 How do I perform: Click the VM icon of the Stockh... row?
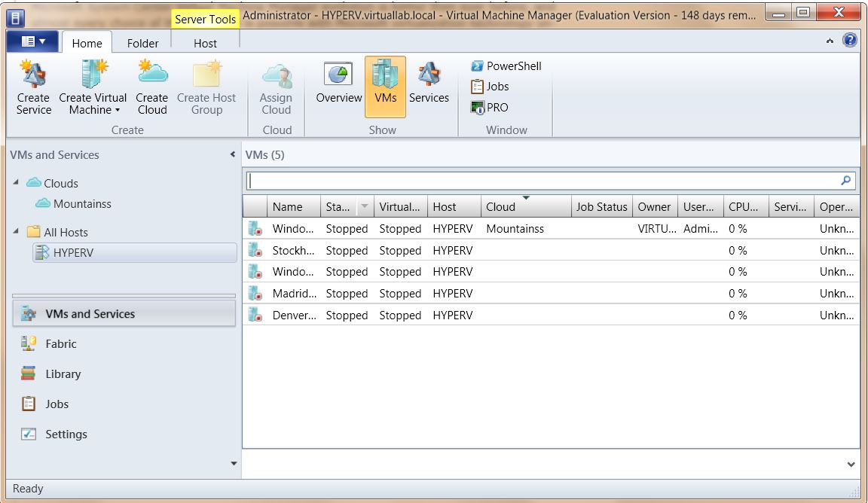[x=255, y=250]
